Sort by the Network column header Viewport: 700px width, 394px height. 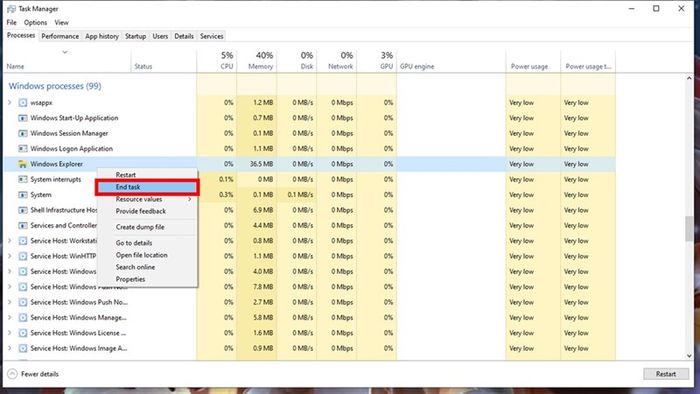(337, 61)
